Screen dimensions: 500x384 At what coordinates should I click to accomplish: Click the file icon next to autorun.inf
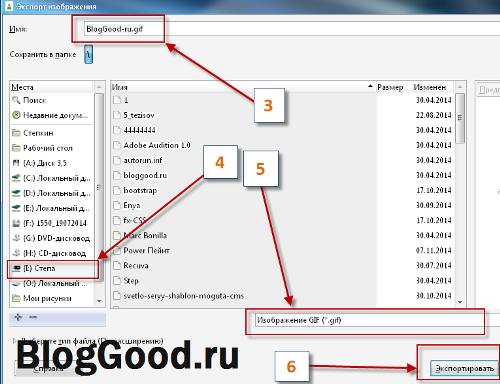[x=117, y=160]
